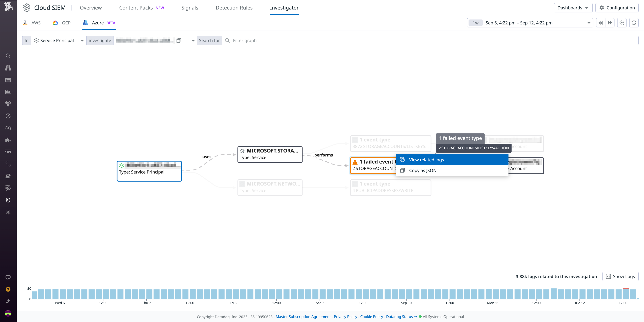The height and width of the screenshot is (322, 644).
Task: Open the Dashboards graph icon in sidebar
Action: click(x=8, y=92)
